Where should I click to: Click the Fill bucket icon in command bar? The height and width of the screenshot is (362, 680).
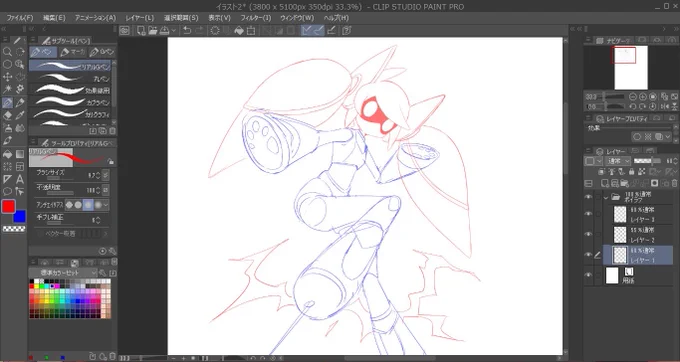point(239,30)
